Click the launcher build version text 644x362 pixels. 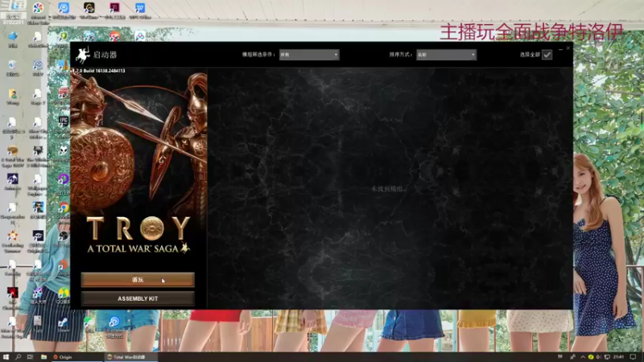coord(100,71)
